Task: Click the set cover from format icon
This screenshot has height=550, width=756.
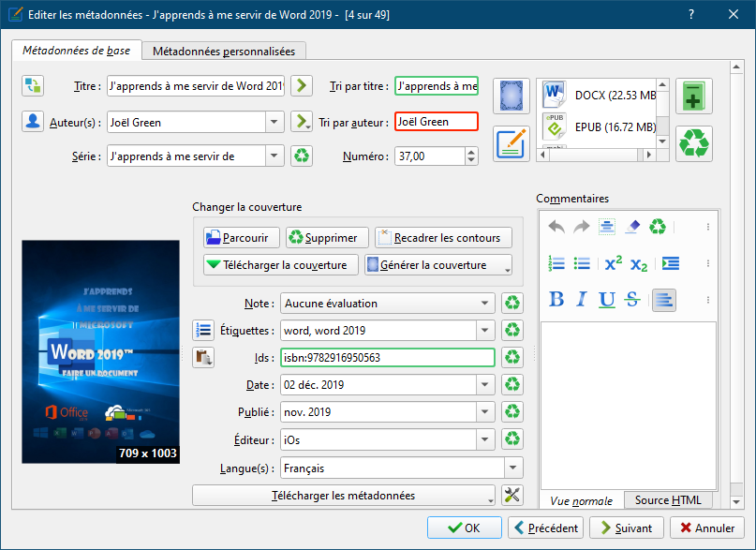Action: (x=511, y=96)
